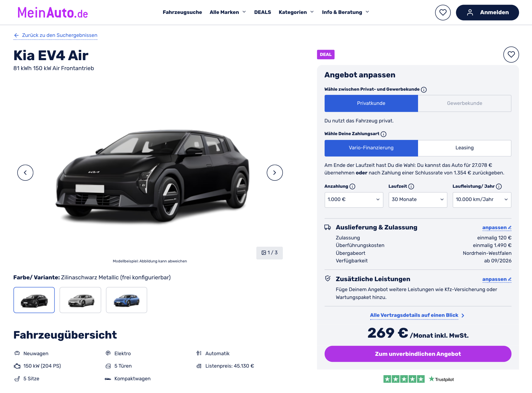The height and width of the screenshot is (393, 532).
Task: Switch customer type to Gewerbekunde
Action: coord(465,103)
